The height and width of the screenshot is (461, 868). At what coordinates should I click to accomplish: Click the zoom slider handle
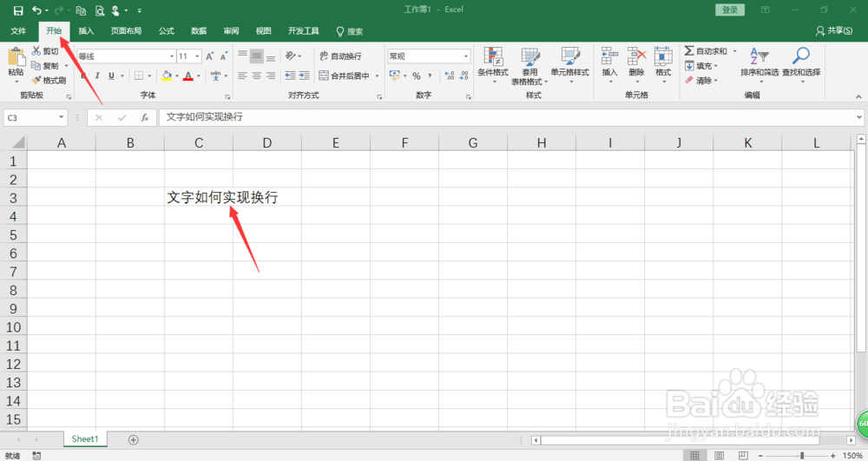[801, 456]
